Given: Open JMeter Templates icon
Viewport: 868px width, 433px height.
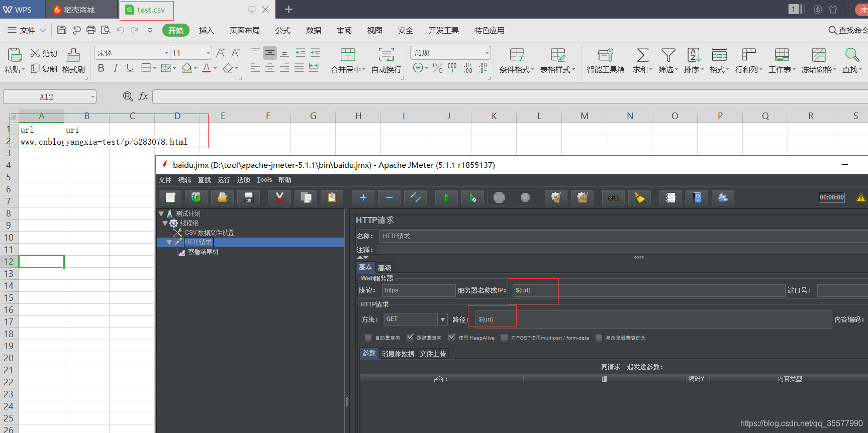Looking at the screenshot, I should (x=196, y=197).
